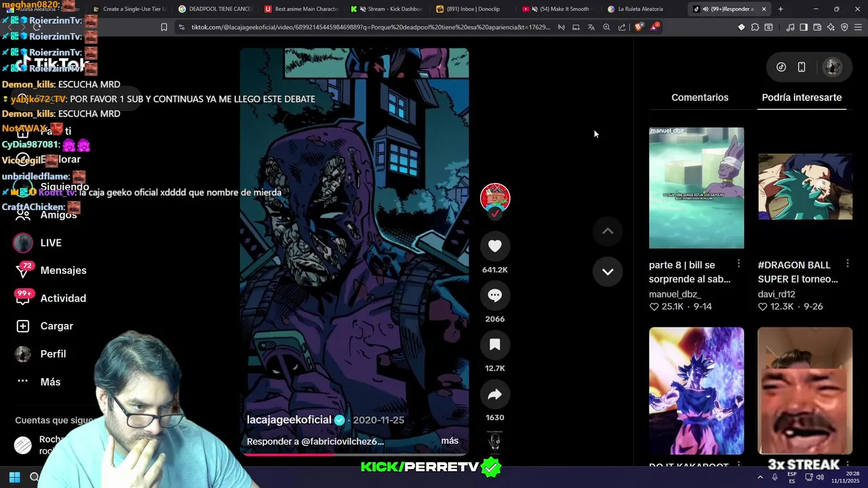This screenshot has width=868, height=488.
Task: Open the music note playlist icon in toolbar
Action: (790, 27)
